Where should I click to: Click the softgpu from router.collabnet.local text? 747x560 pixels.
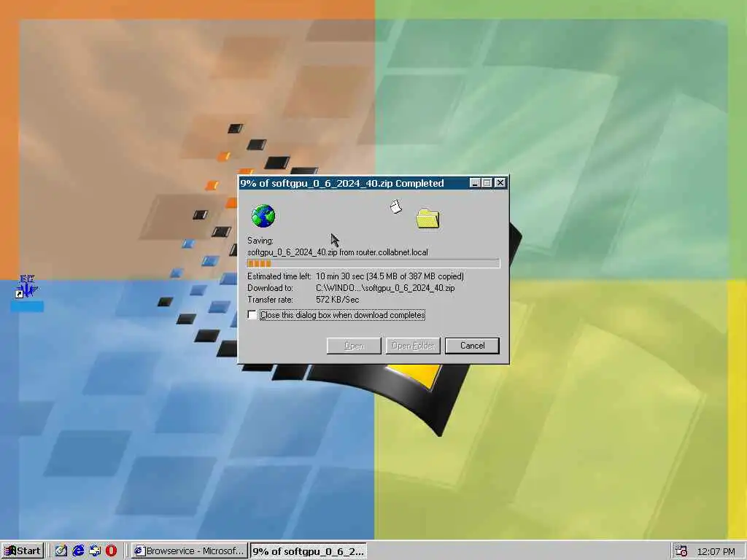(337, 252)
